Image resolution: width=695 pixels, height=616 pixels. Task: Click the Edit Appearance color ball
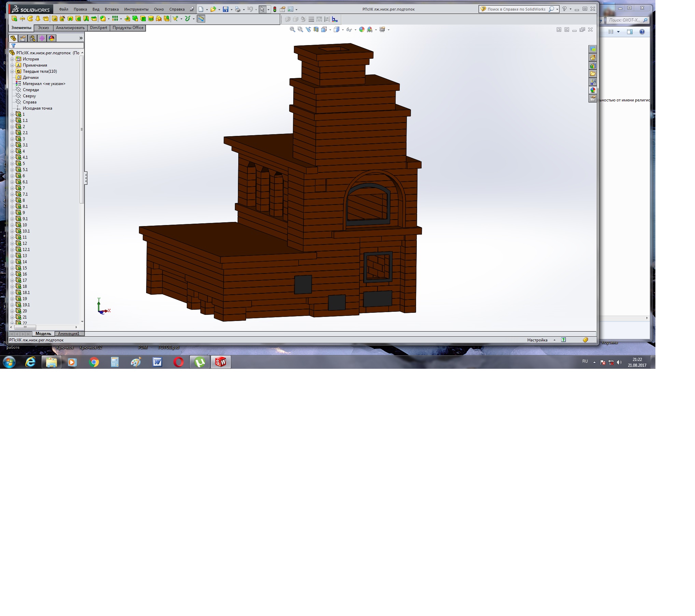pos(361,30)
